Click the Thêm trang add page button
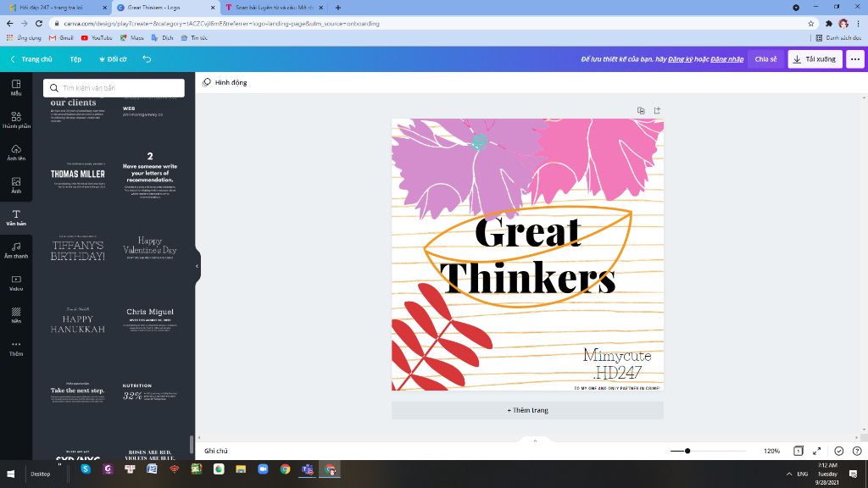The width and height of the screenshot is (868, 488). [x=527, y=410]
